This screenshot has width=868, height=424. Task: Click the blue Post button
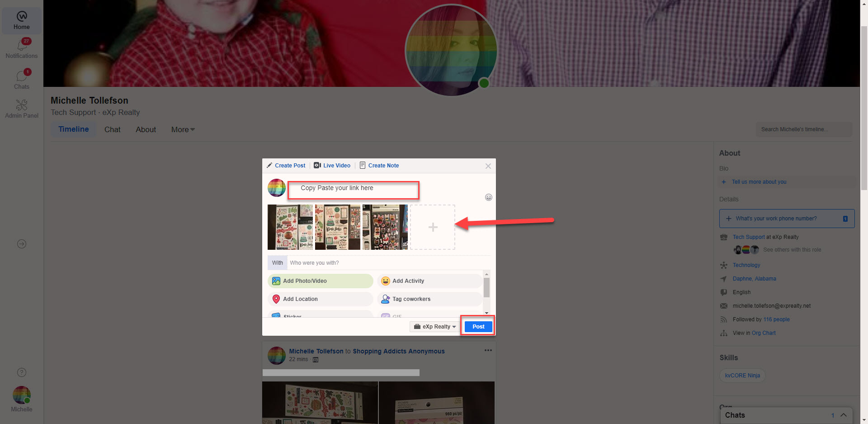coord(478,327)
